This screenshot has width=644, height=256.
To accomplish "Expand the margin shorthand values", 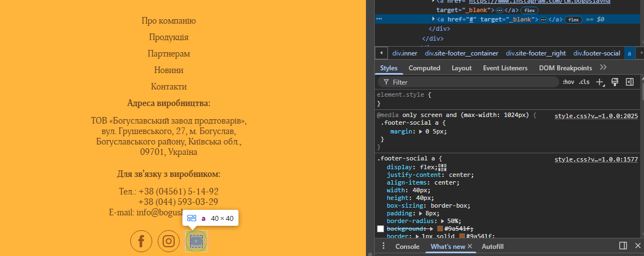I will (420, 131).
